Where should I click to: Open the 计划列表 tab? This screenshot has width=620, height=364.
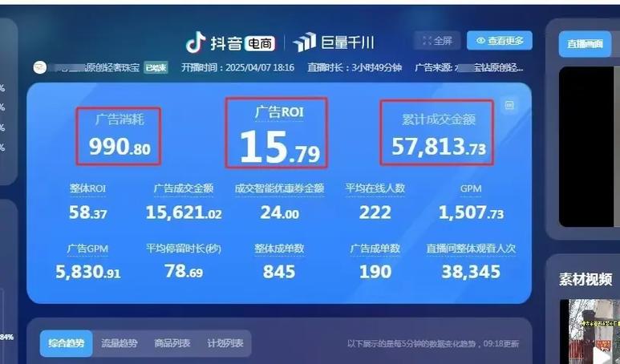coord(224,343)
